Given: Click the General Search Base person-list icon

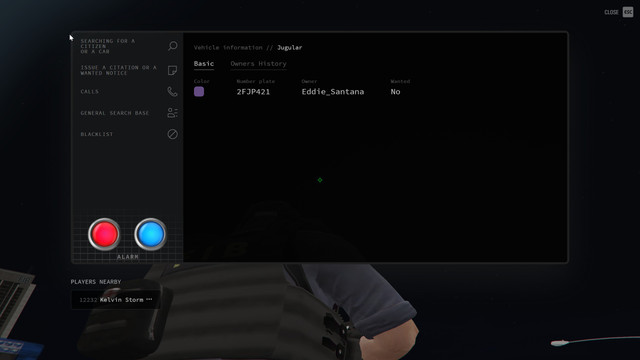Looking at the screenshot, I should click(173, 113).
